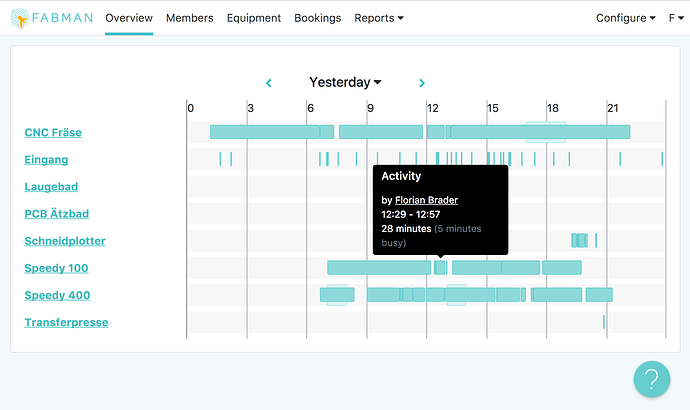Select the Transferpresse activity marker
Screen dimensions: 690x410
click(x=604, y=322)
